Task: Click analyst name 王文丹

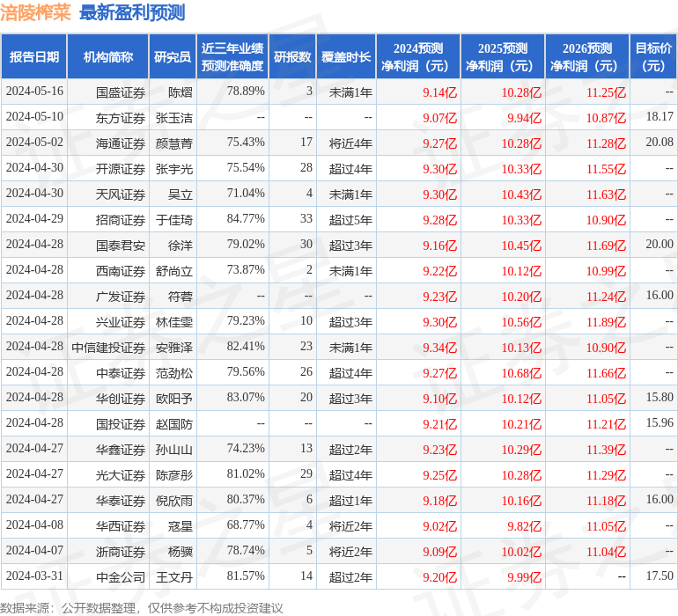Action: click(x=174, y=577)
